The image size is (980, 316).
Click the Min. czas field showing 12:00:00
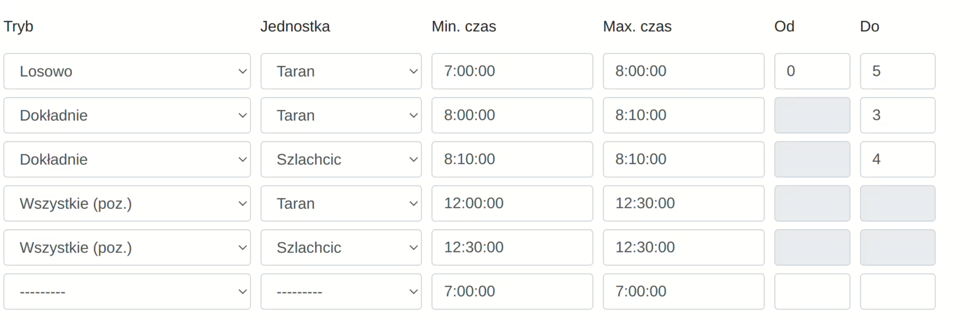point(512,204)
